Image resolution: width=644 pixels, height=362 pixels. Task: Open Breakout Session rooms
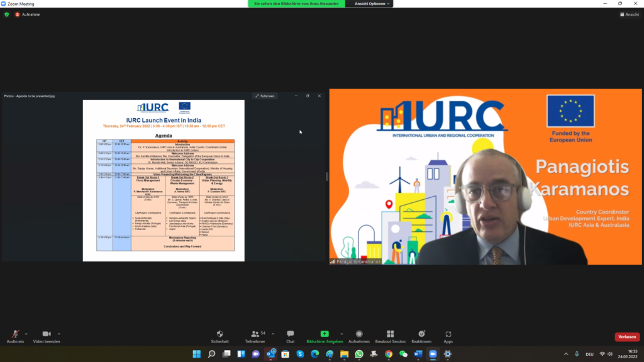coord(390,334)
